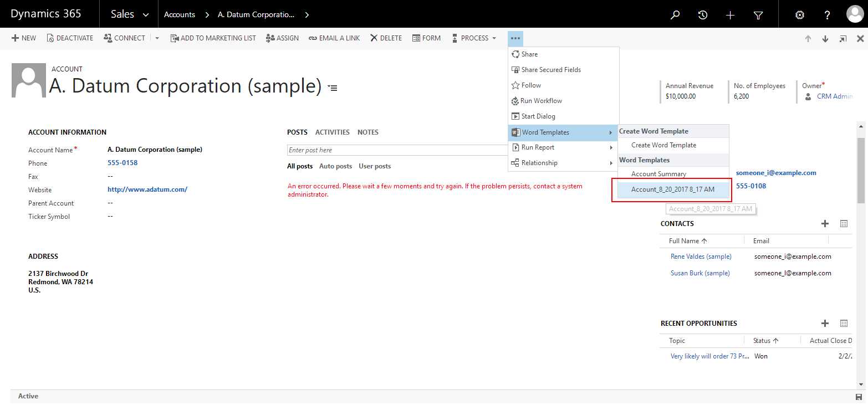Image resolution: width=868 pixels, height=405 pixels.
Task: Filter by All posts
Action: (x=300, y=166)
